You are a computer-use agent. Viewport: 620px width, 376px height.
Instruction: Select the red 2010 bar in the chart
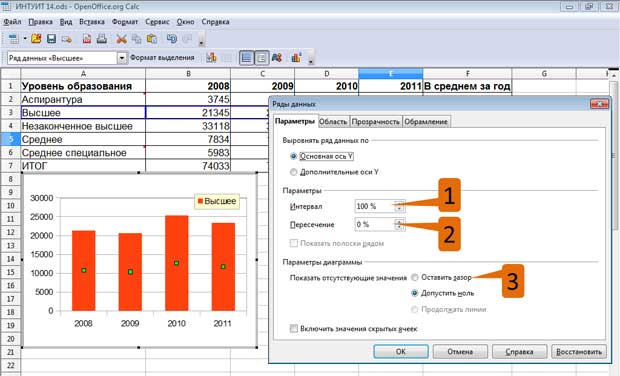coord(177,263)
